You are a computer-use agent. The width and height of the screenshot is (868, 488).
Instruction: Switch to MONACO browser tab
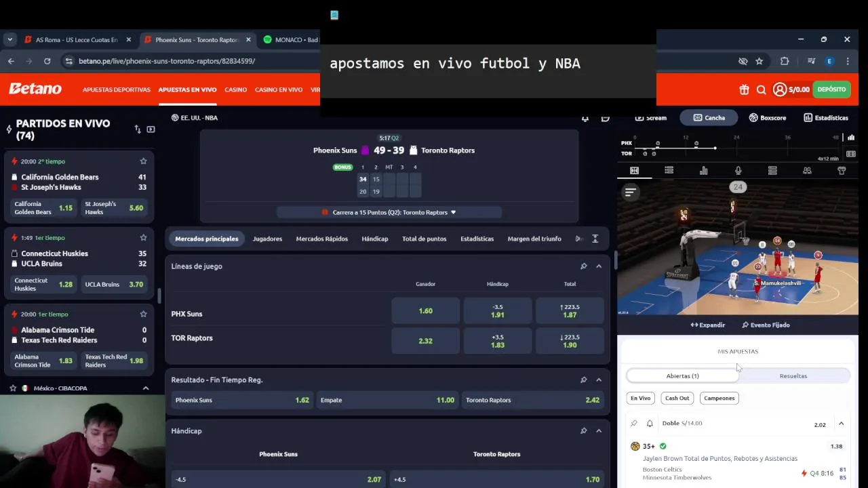pyautogui.click(x=292, y=40)
